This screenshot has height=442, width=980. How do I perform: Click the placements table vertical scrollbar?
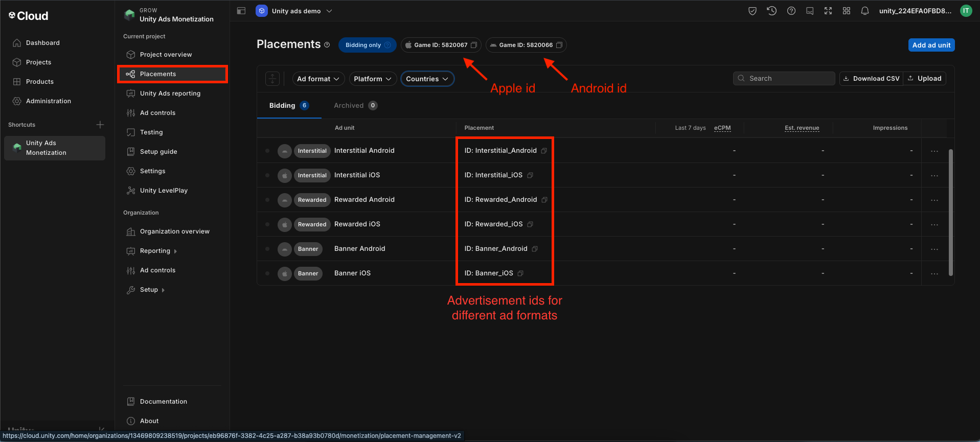(951, 212)
